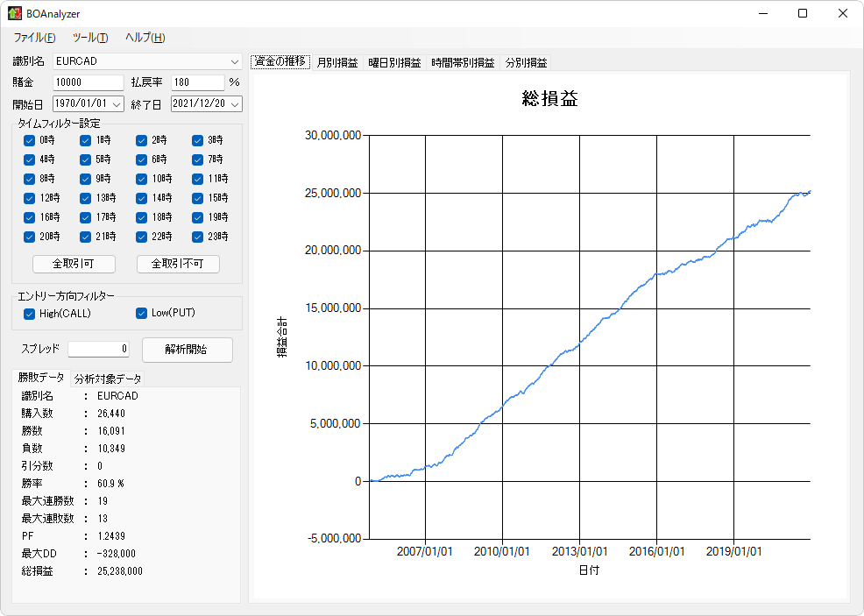Toggle the 9時 time filter checkbox
The height and width of the screenshot is (616, 864).
pos(85,179)
